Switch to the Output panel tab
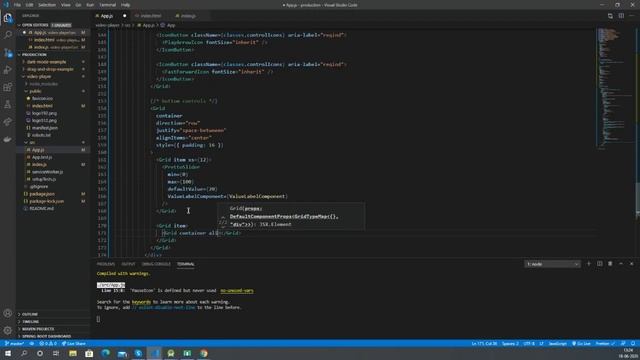Screen dimensions: 640x360 click(128, 264)
